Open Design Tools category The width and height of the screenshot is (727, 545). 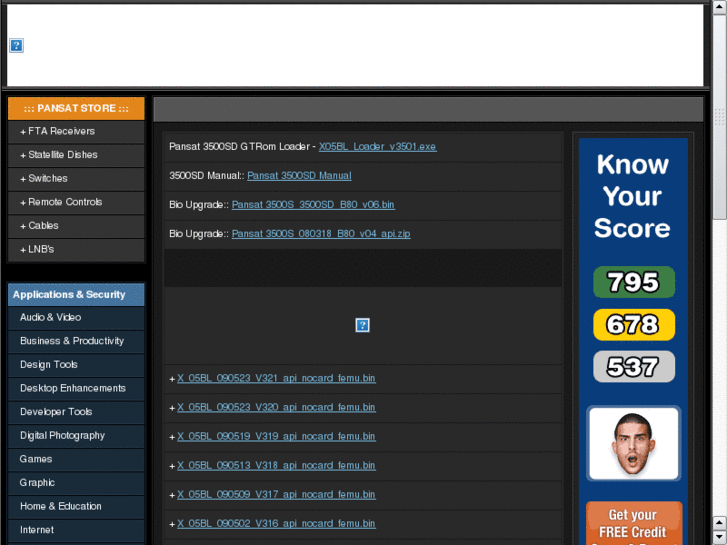coord(76,365)
